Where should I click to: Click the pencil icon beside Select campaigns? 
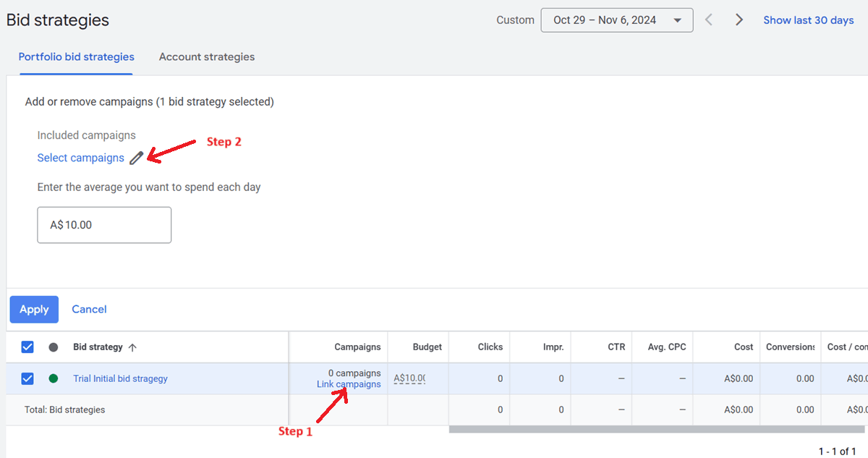click(136, 158)
